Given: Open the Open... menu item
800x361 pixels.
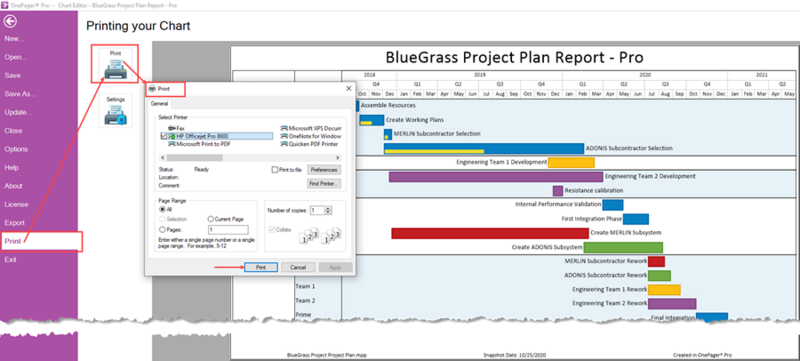Looking at the screenshot, I should [x=15, y=57].
